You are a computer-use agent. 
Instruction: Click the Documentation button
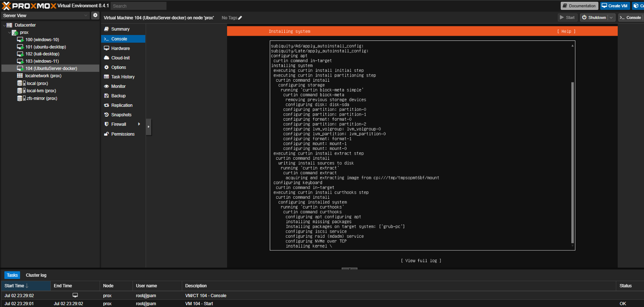[x=579, y=6]
